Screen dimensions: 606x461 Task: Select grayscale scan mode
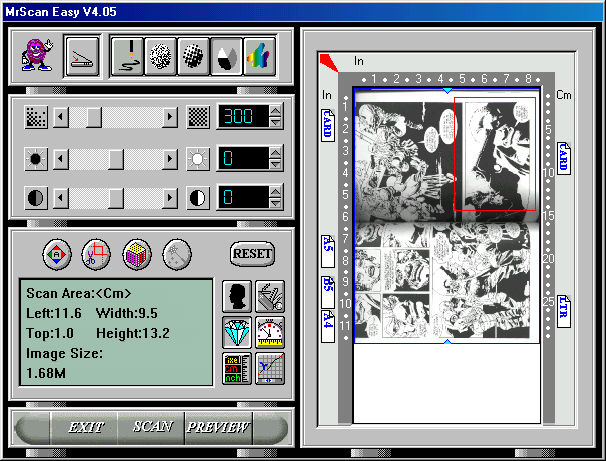[226, 56]
